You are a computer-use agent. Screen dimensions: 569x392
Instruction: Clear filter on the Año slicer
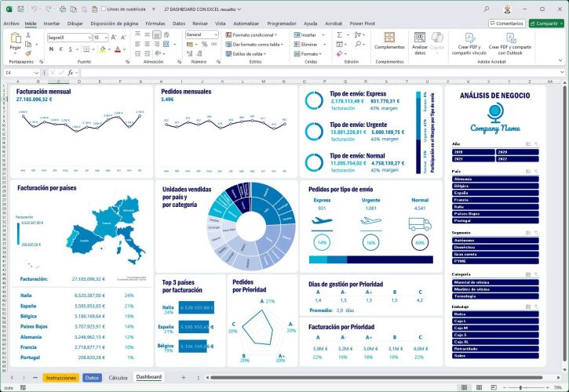[535, 144]
